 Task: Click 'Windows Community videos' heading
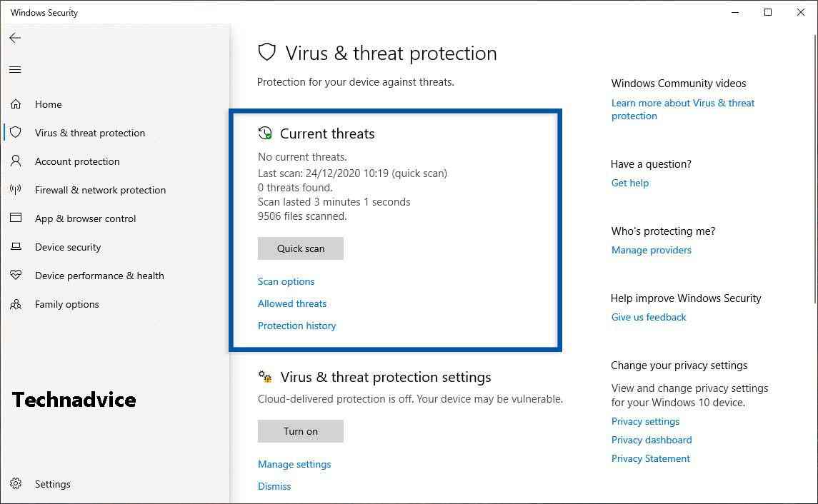678,84
